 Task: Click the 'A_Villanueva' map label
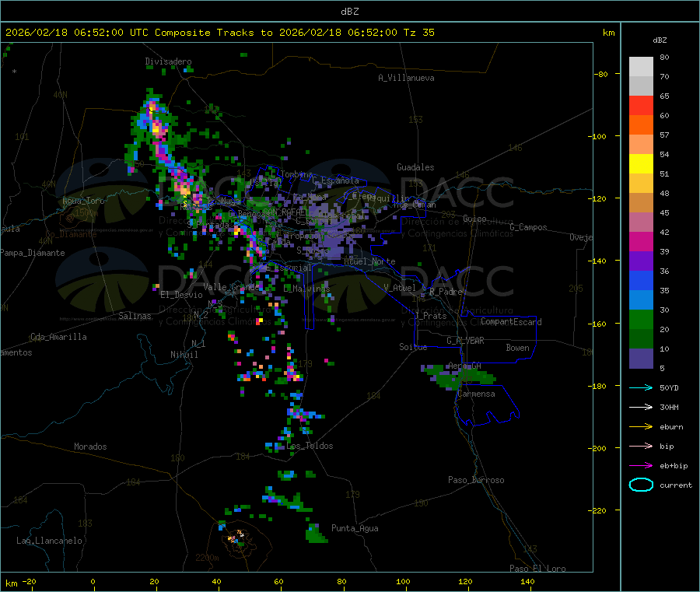tap(406, 78)
